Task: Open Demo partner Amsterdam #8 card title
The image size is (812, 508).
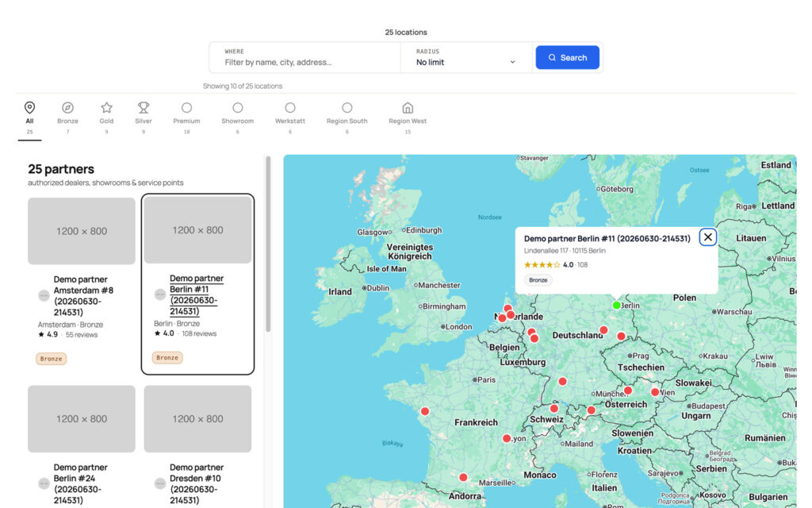Action: pos(83,295)
